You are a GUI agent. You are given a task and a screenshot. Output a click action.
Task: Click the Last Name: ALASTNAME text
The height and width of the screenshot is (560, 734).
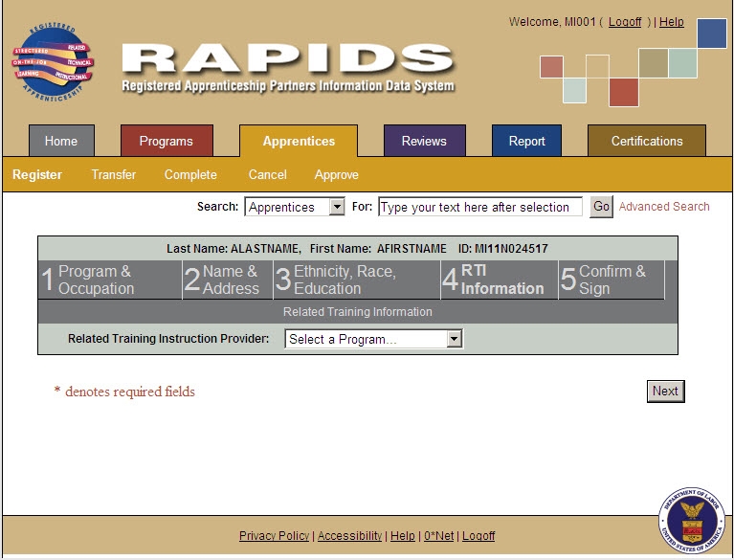point(234,249)
